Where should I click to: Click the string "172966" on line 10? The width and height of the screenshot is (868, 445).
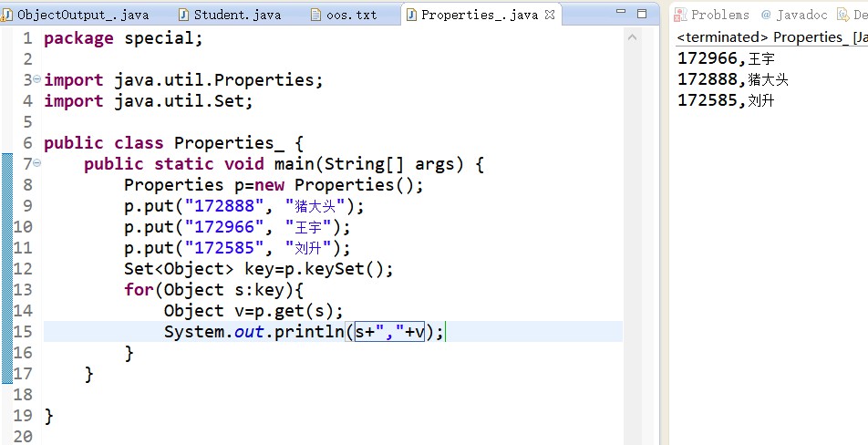click(x=223, y=227)
